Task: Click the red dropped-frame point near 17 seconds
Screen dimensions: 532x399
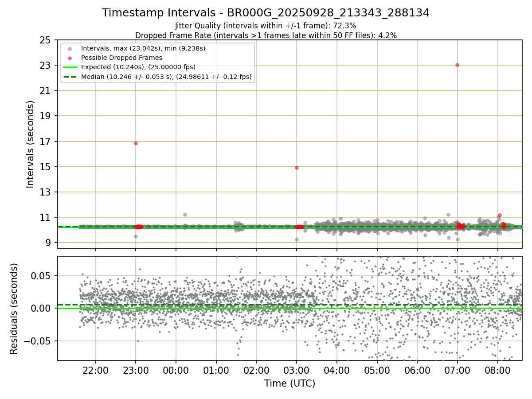Action: point(136,143)
